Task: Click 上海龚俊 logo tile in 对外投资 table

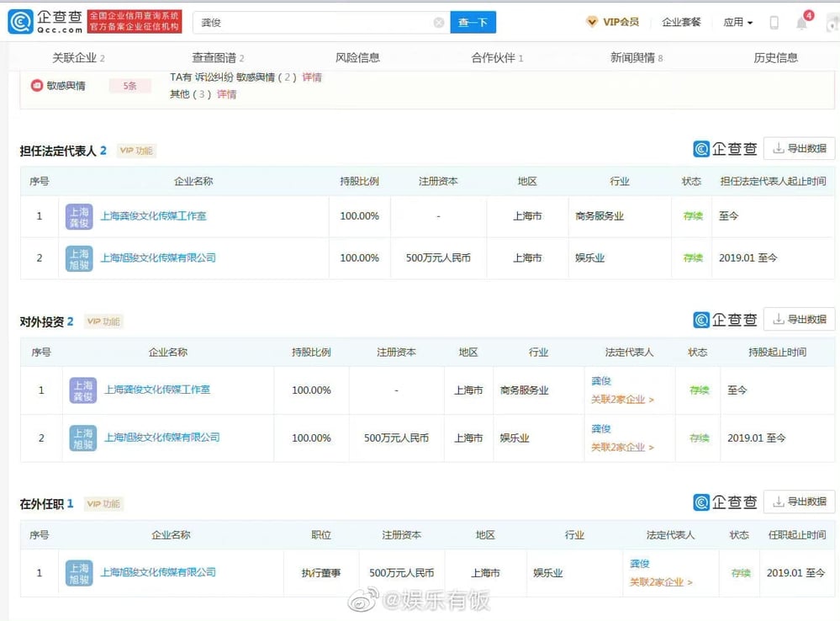Action: pyautogui.click(x=83, y=390)
